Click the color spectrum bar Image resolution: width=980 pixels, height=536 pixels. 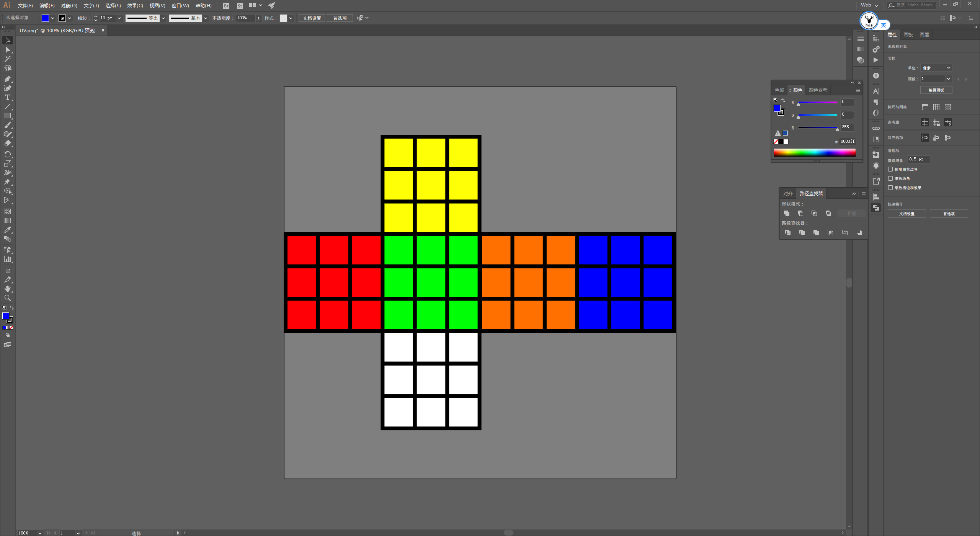click(x=814, y=153)
